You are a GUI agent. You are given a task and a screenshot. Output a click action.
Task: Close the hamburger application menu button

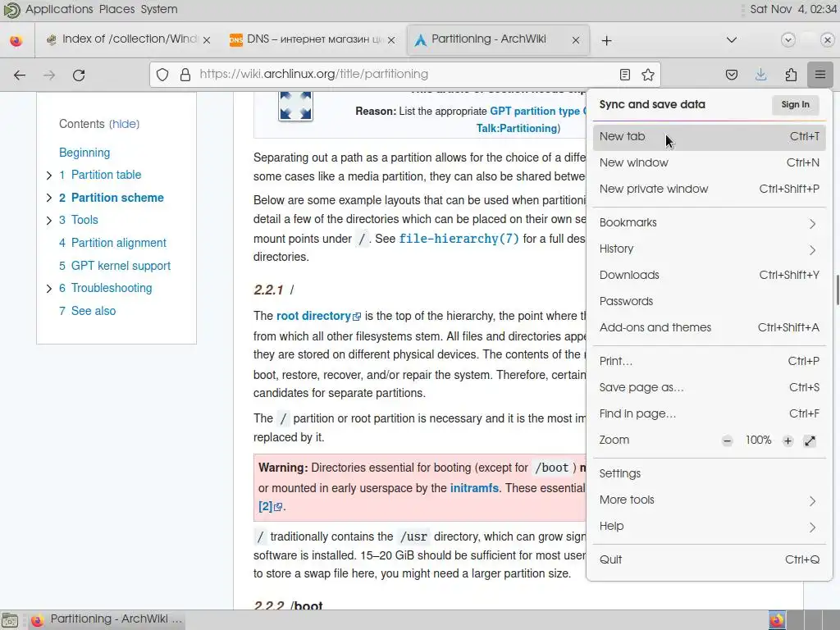[x=819, y=75]
